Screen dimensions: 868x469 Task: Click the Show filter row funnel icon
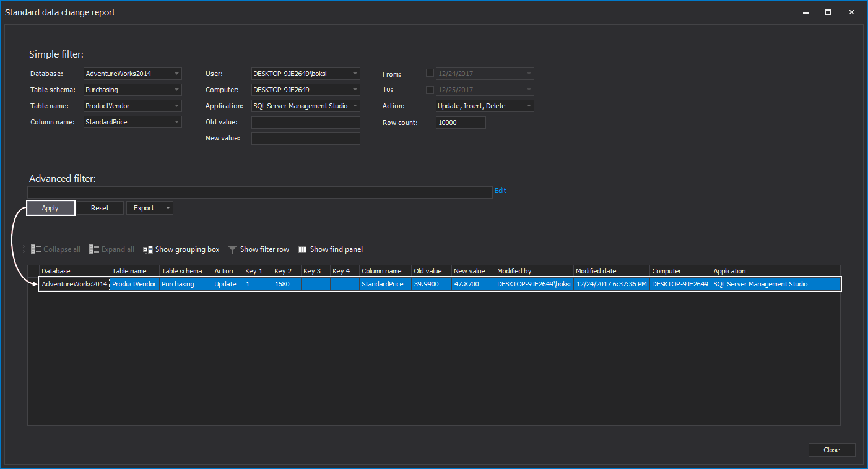[233, 249]
